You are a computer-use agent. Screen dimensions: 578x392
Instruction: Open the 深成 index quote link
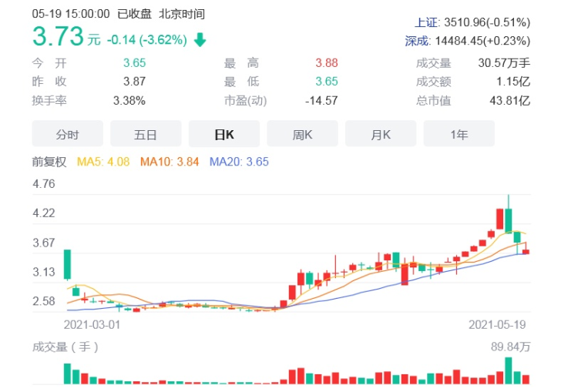click(417, 41)
